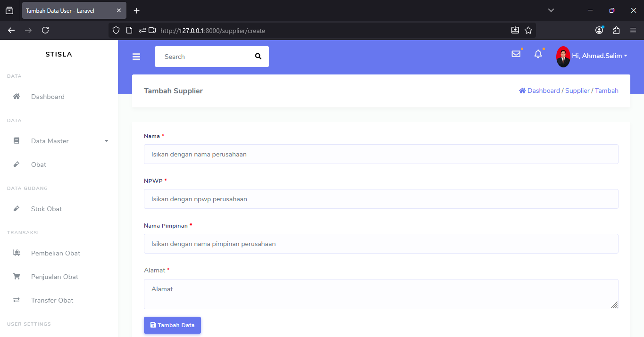Open Stok Obat in the sidebar

coord(46,209)
